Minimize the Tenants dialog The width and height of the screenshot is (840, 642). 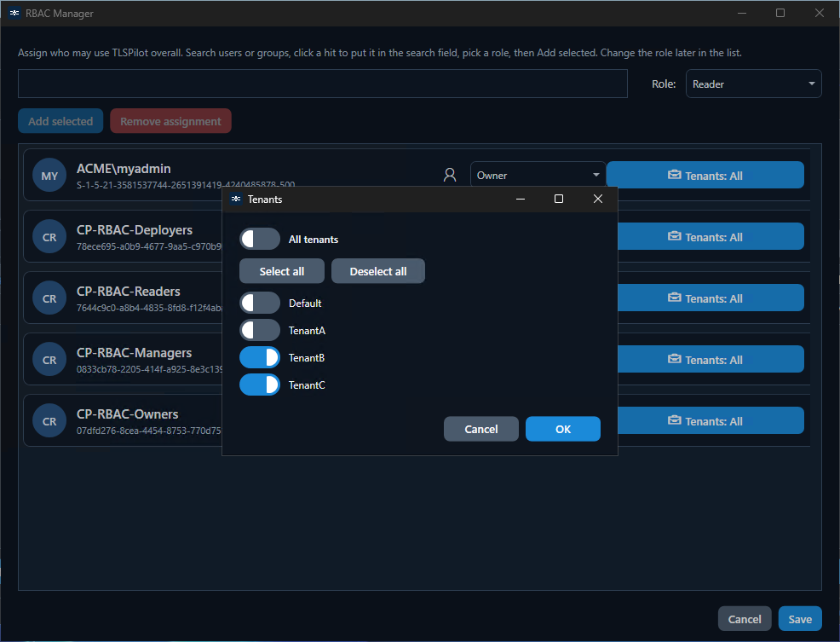(521, 199)
